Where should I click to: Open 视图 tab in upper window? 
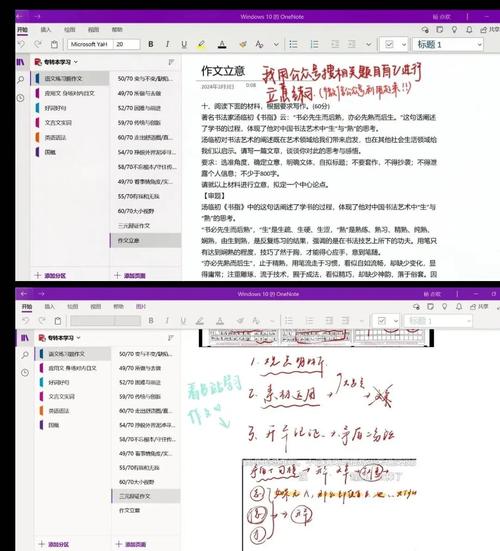tap(93, 30)
